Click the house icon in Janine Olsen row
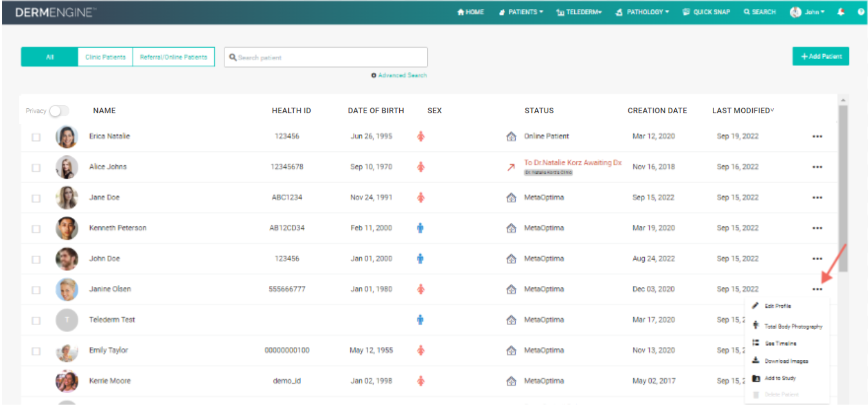This screenshot has height=411, width=868. coord(511,289)
